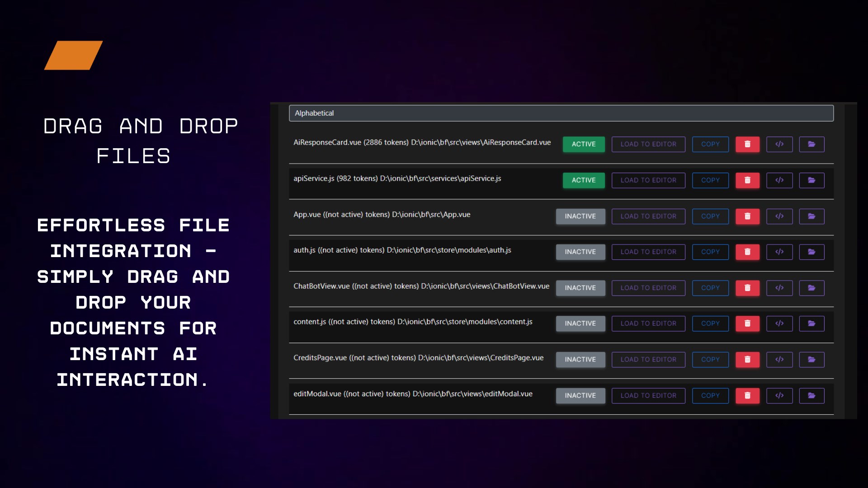The height and width of the screenshot is (488, 868).
Task: Enable auth.js by clicking INACTIVE
Action: tap(580, 252)
